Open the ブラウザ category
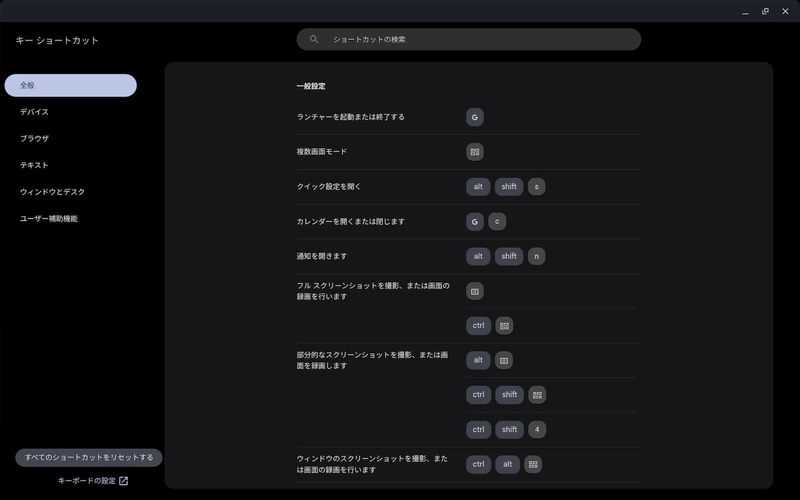 point(34,138)
